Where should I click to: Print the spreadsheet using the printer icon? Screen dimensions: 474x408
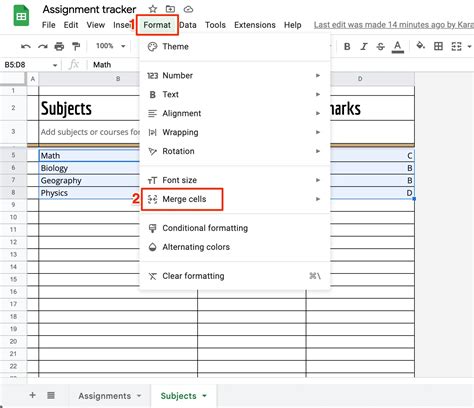coord(59,46)
